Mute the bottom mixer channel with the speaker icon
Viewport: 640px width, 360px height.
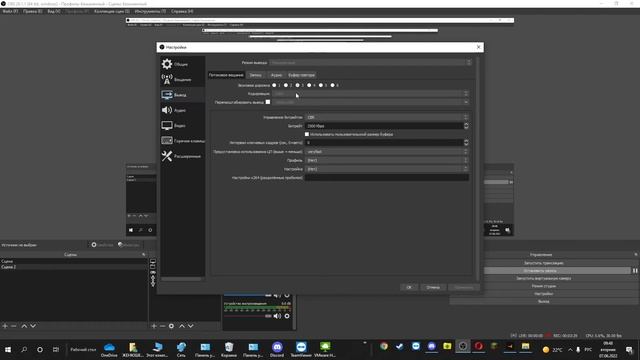[x=277, y=316]
